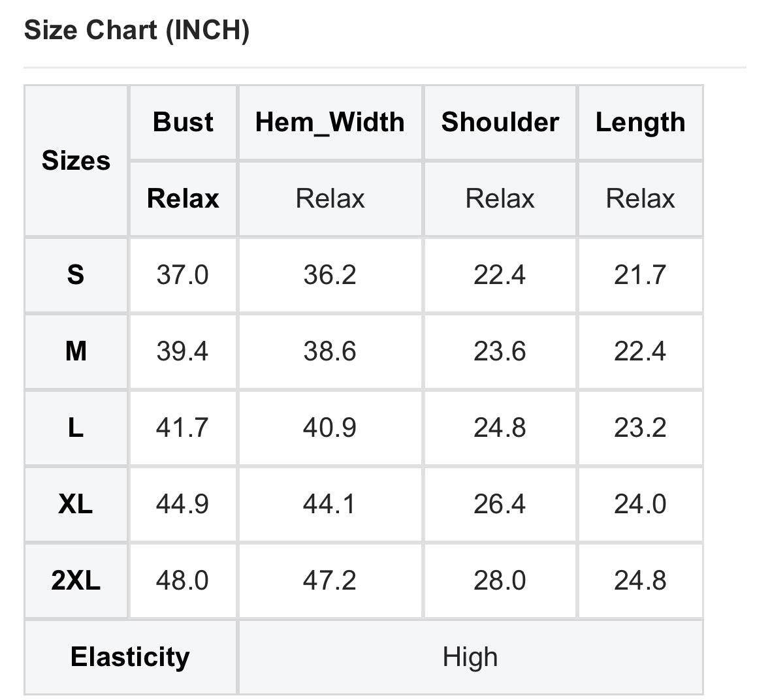Click the Length column header
This screenshot has height=700, width=770.
point(640,122)
